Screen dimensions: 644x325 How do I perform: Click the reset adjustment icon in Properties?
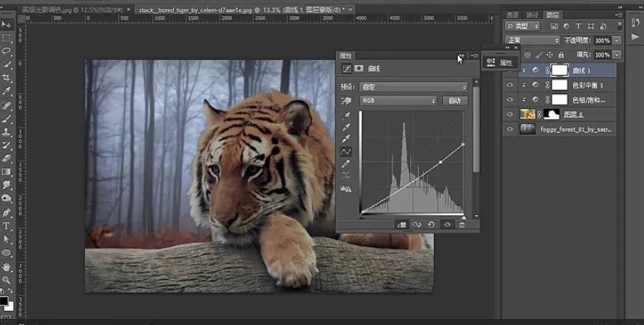coord(431,224)
